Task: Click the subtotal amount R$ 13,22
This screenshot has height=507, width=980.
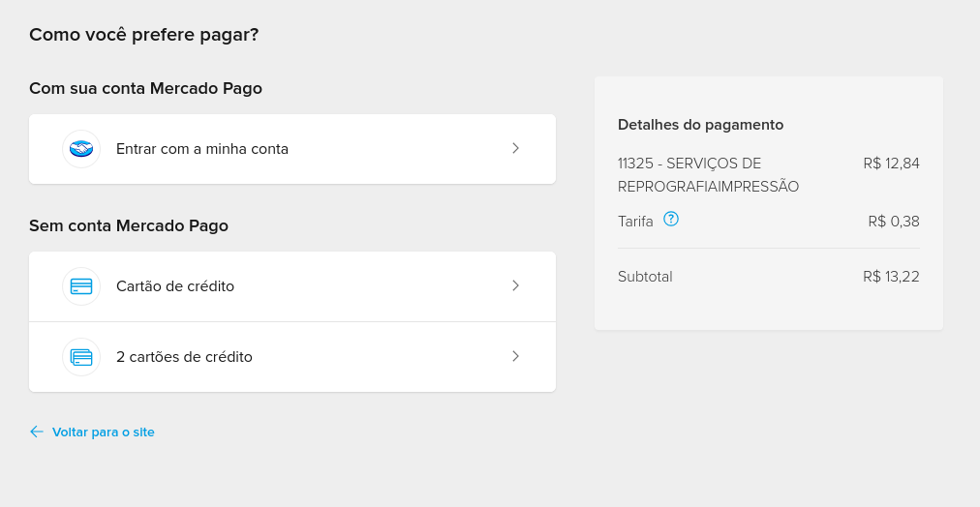Action: tap(891, 277)
